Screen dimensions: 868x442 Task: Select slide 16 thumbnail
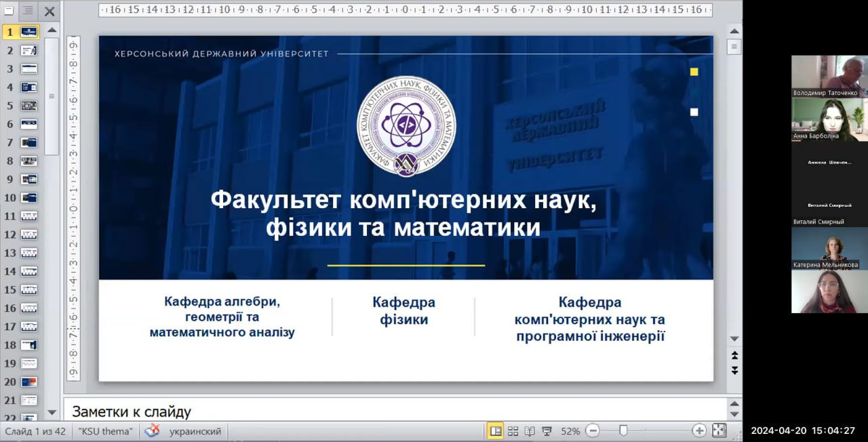pos(28,308)
